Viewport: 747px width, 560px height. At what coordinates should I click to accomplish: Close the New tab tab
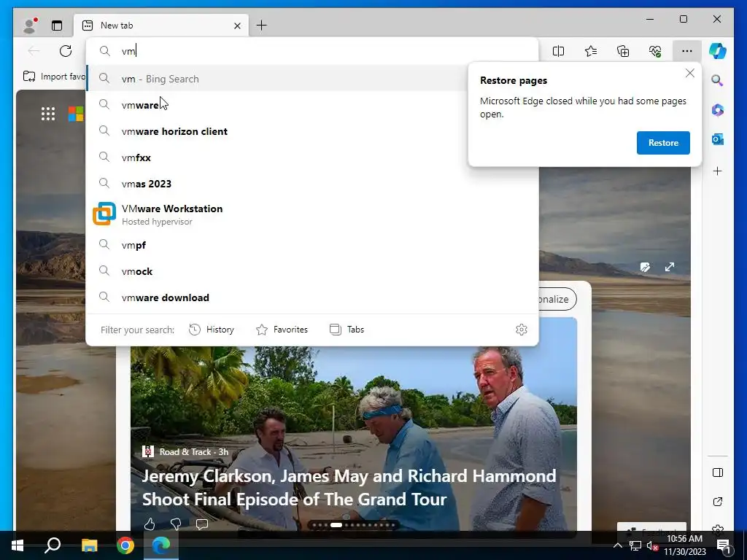[x=237, y=26]
